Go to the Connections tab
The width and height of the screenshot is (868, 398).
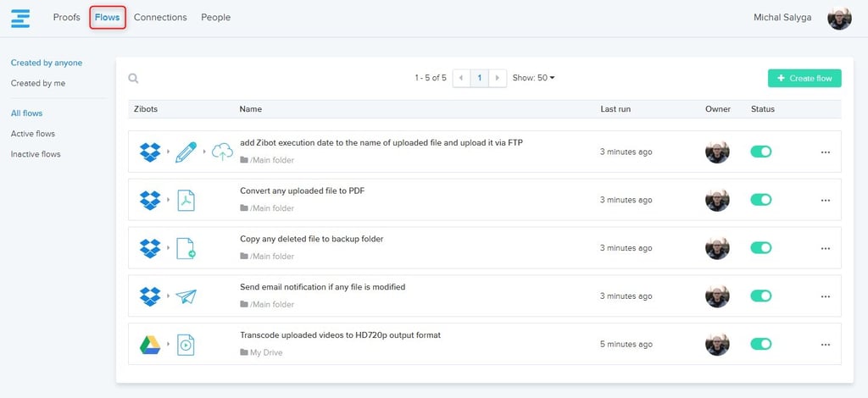click(160, 18)
